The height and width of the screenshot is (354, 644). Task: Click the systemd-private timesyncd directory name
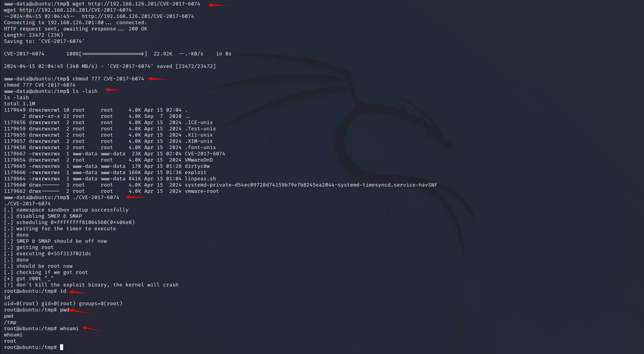311,185
